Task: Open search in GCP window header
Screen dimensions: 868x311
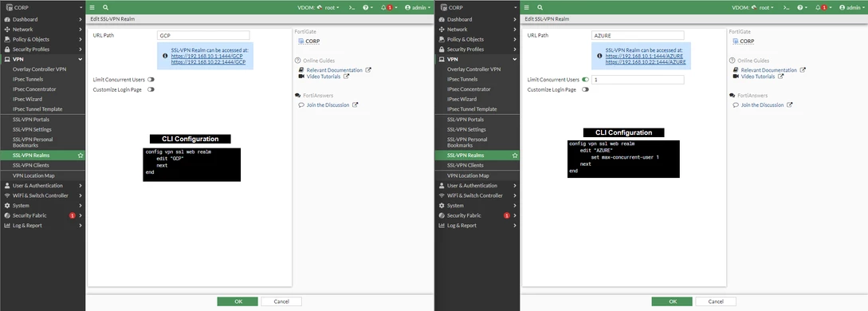Action: pos(105,8)
